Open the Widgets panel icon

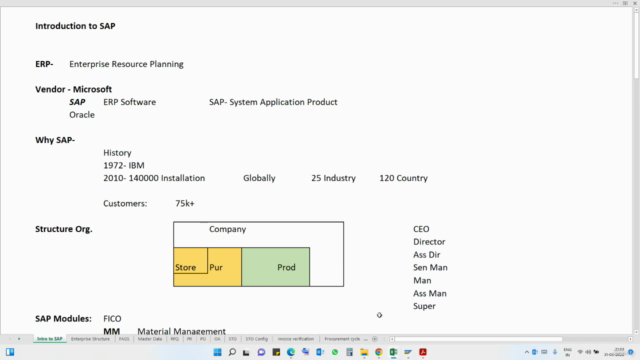10,352
